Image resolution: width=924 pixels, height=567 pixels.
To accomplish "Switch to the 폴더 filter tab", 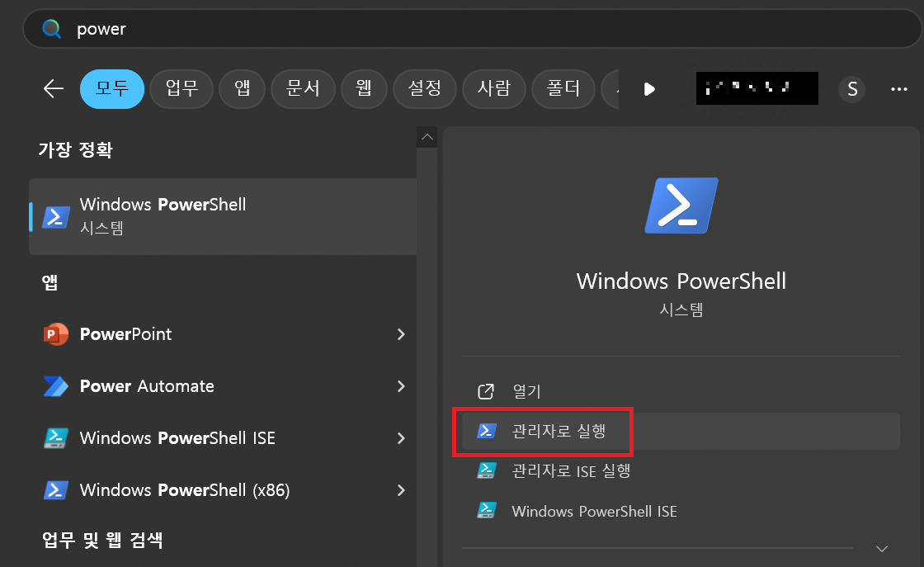I will (563, 89).
